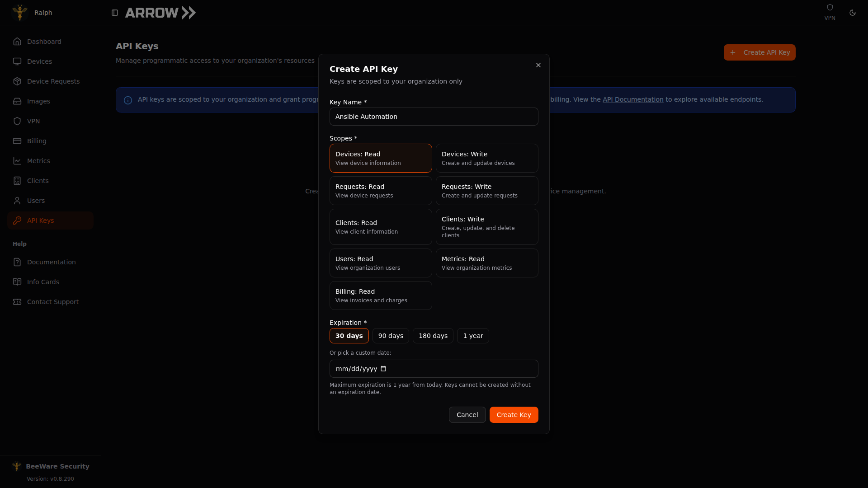Click the Devices monitor icon
The height and width of the screenshot is (488, 868).
[x=17, y=61]
